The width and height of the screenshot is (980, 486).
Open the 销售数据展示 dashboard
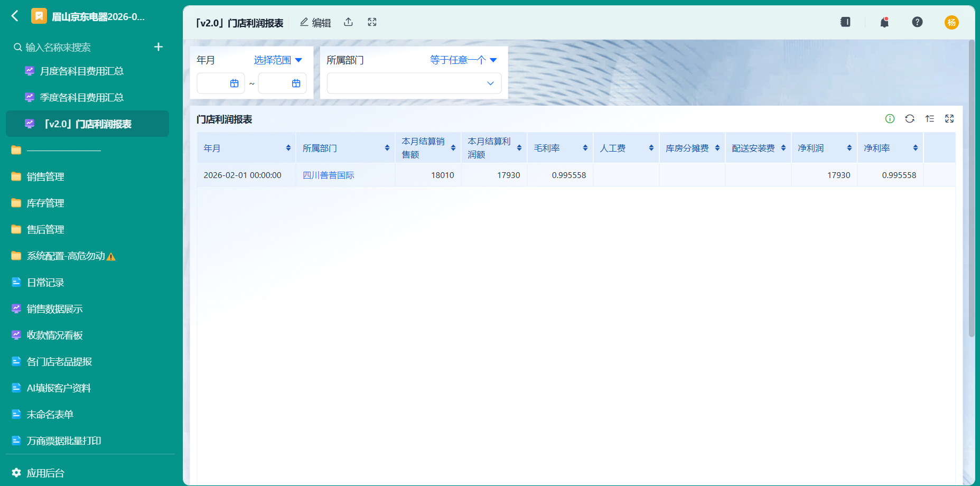click(87, 309)
